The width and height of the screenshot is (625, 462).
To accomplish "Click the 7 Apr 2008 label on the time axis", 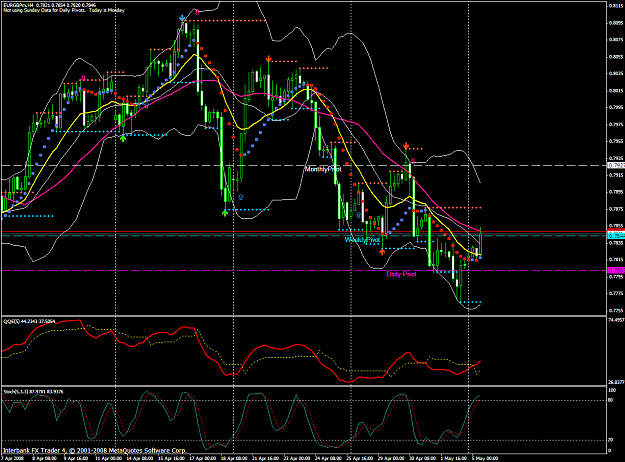I will (13, 458).
